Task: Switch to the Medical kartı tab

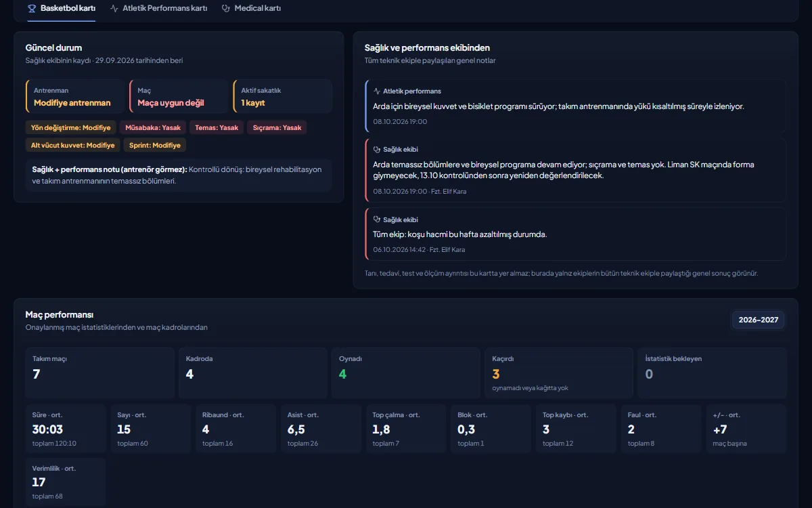Action: tap(251, 9)
